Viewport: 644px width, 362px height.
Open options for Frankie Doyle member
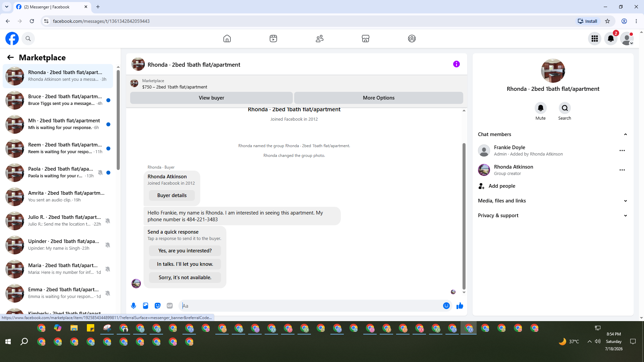point(622,150)
